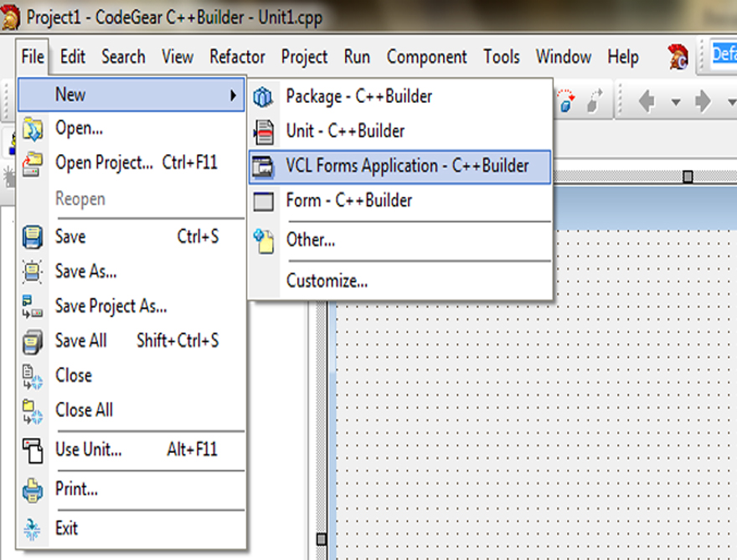Open the Component menu
Viewport: 737px width, 560px height.
coord(426,57)
